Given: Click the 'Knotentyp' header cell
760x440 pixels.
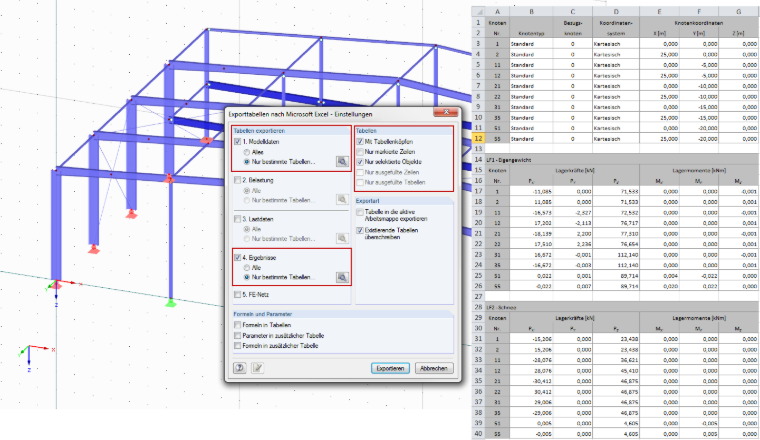Looking at the screenshot, I should pos(531,33).
